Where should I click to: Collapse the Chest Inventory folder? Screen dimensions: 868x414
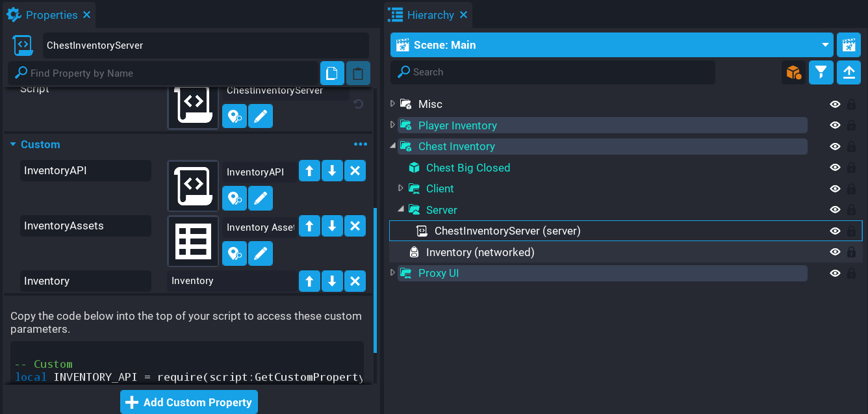coord(392,146)
